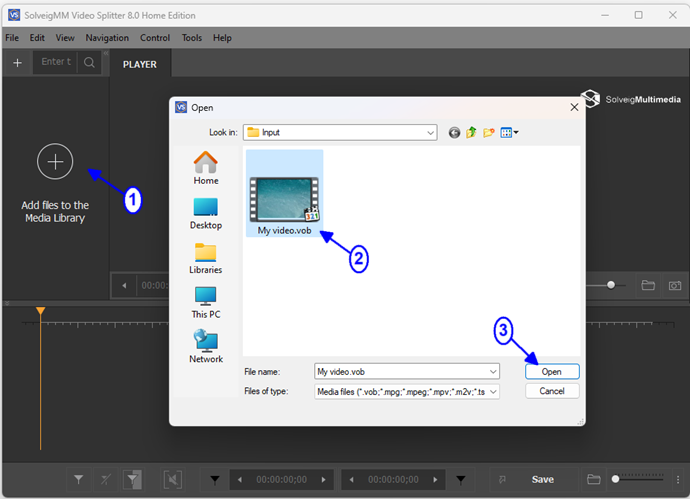Select Desktop in the places sidebar
The height and width of the screenshot is (499, 690).
(x=206, y=214)
